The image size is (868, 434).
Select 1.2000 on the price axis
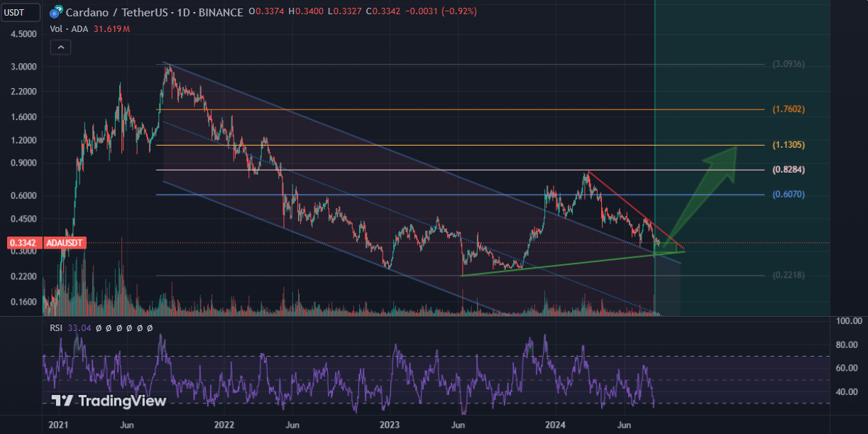24,141
